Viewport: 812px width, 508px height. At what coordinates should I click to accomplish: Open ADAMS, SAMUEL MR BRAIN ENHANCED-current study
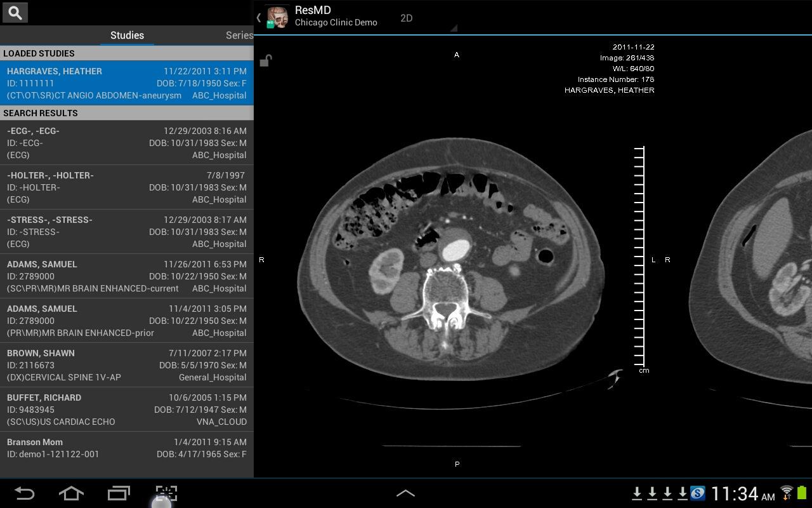[127, 276]
